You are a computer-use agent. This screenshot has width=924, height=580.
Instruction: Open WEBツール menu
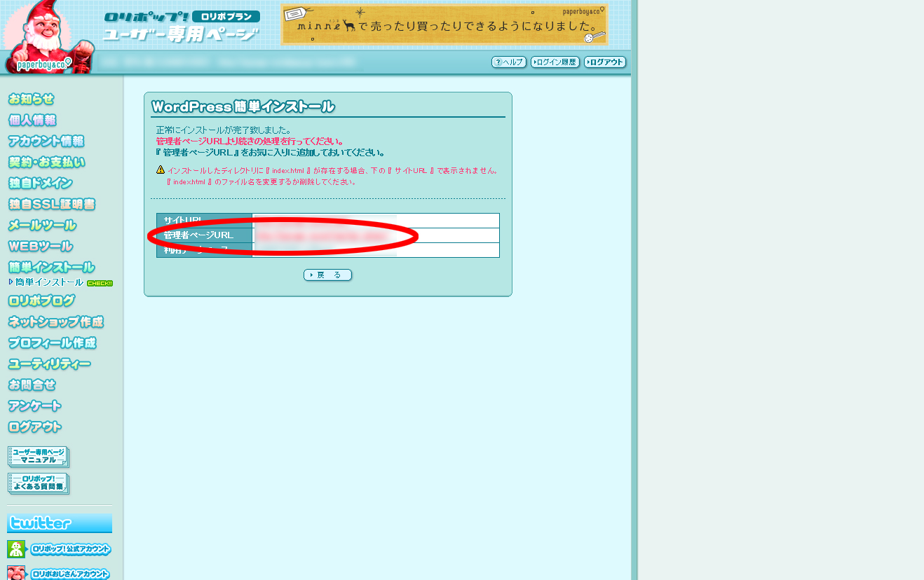41,247
